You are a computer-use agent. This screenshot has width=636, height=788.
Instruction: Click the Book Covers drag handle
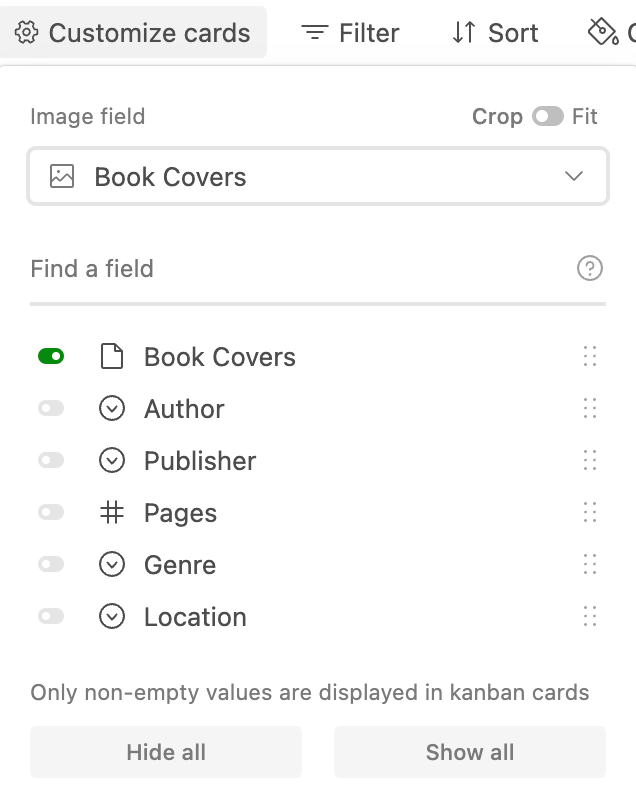click(x=590, y=357)
